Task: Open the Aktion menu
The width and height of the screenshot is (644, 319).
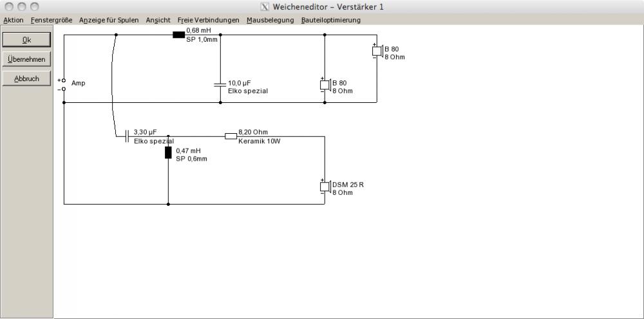Action: [x=14, y=20]
